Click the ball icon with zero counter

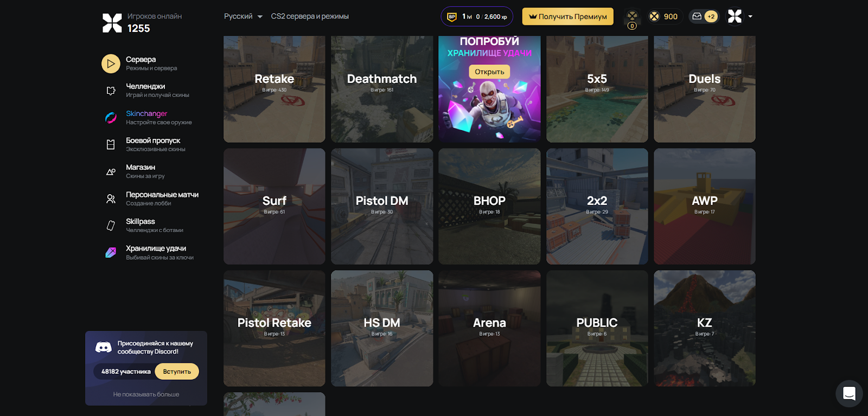(632, 20)
